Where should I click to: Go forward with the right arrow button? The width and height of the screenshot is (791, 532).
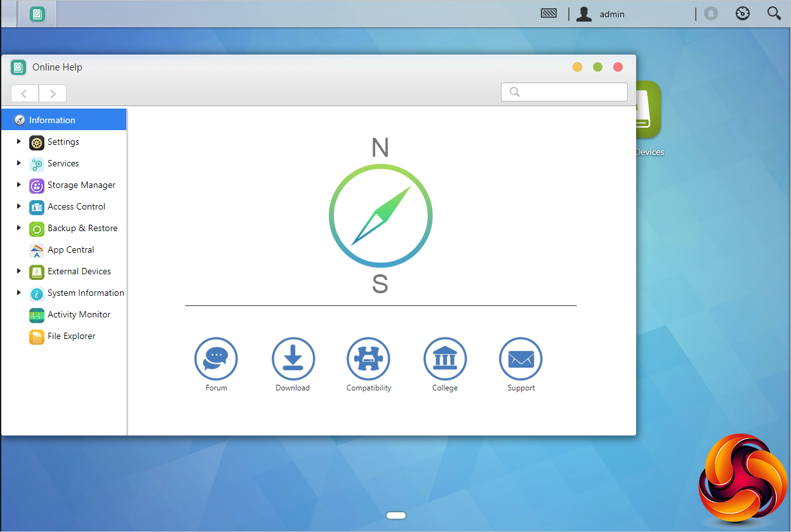pyautogui.click(x=53, y=93)
